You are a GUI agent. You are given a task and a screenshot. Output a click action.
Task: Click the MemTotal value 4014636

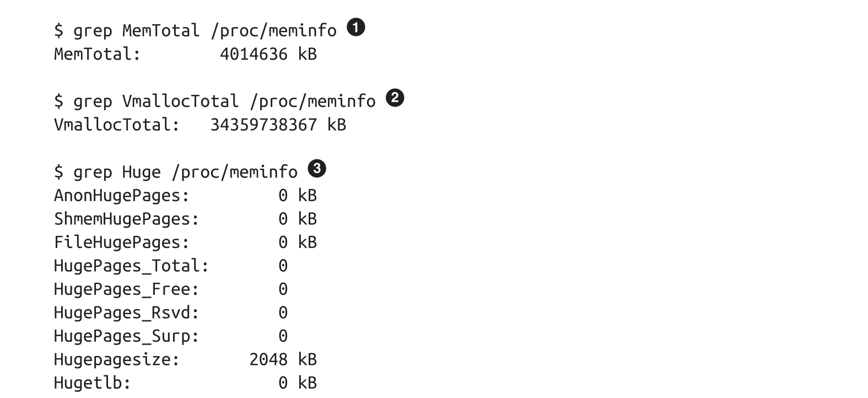click(253, 54)
